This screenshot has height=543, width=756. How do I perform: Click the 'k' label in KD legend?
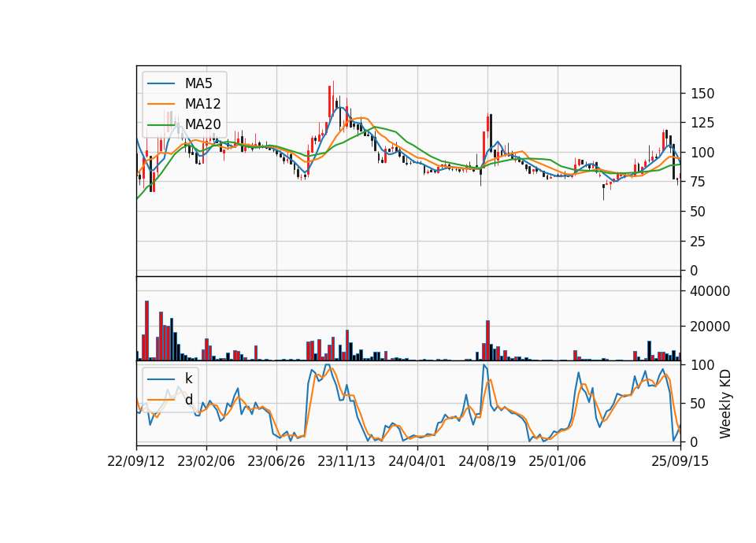(x=188, y=379)
